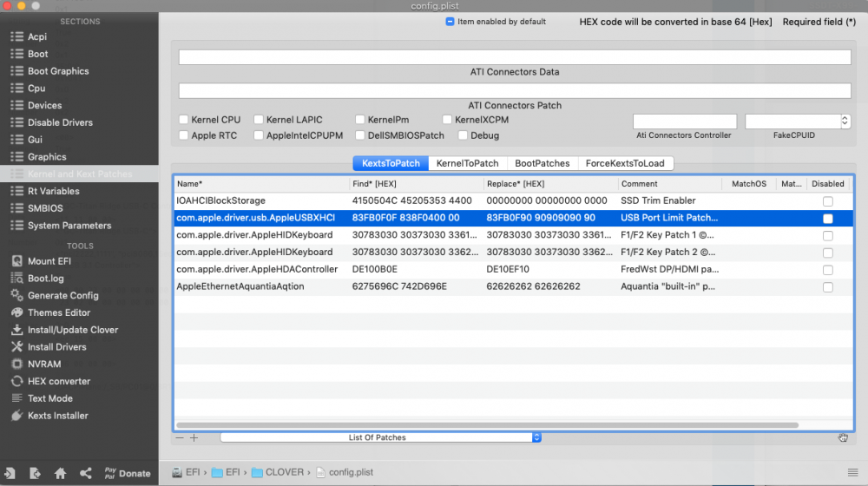Click the hamburger menu icon at bottom right

tap(852, 472)
